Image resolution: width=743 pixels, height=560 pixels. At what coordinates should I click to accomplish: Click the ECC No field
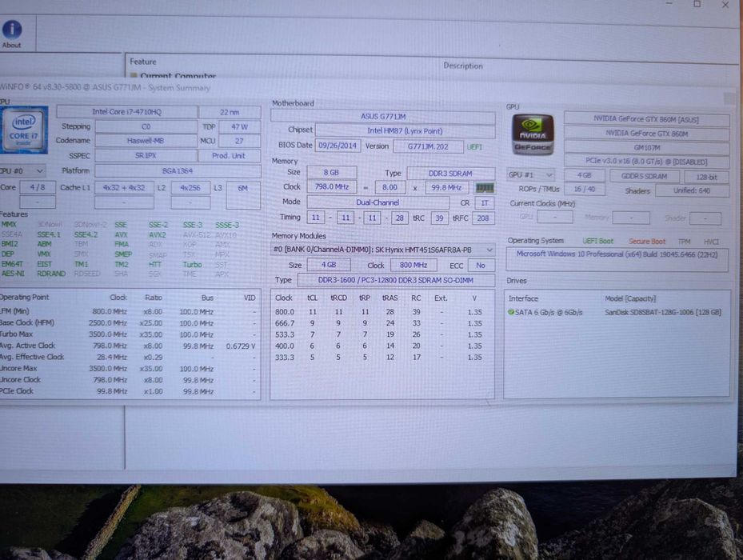(x=481, y=266)
